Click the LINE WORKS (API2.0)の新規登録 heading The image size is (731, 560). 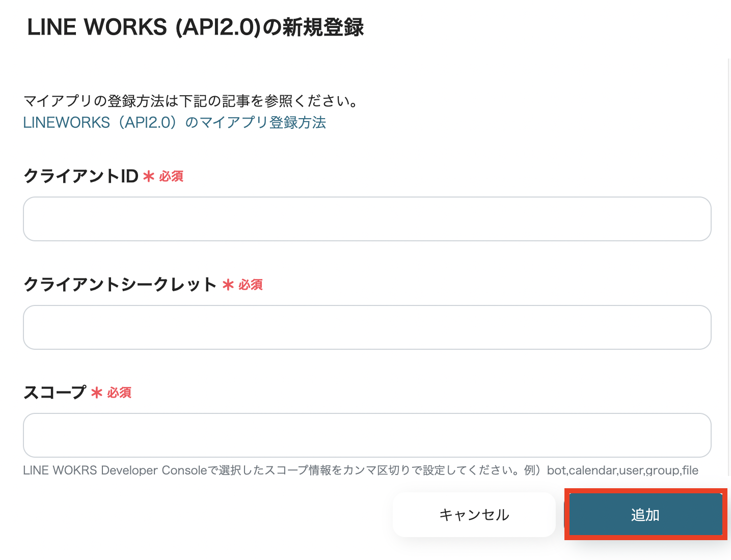coord(196,27)
